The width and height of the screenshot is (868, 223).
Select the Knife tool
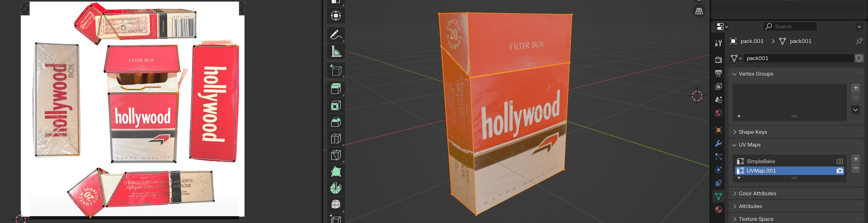pyautogui.click(x=335, y=155)
